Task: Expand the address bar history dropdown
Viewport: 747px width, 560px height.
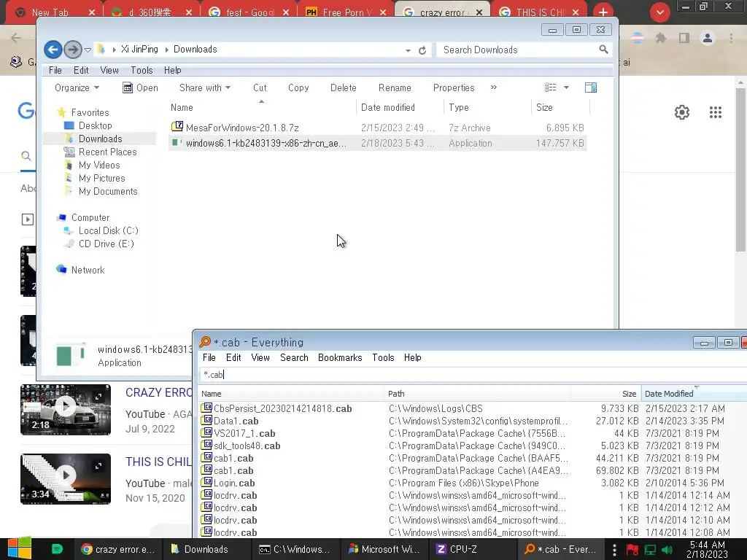Action: pos(409,50)
